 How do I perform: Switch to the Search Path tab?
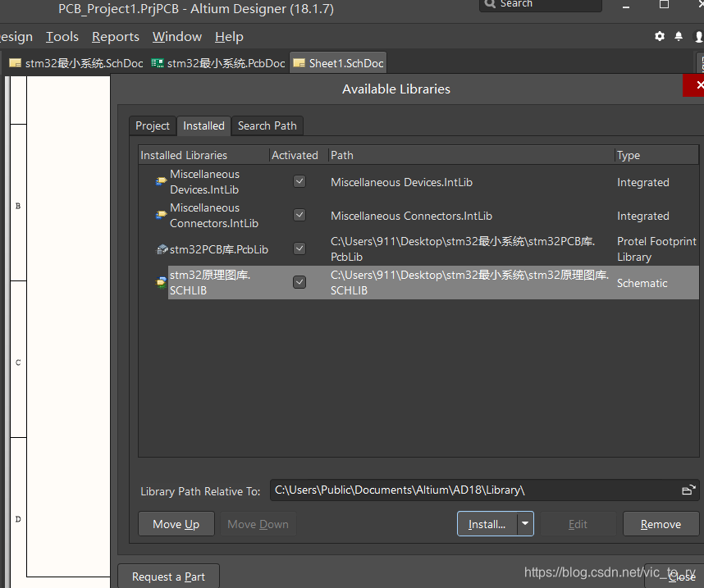click(267, 125)
